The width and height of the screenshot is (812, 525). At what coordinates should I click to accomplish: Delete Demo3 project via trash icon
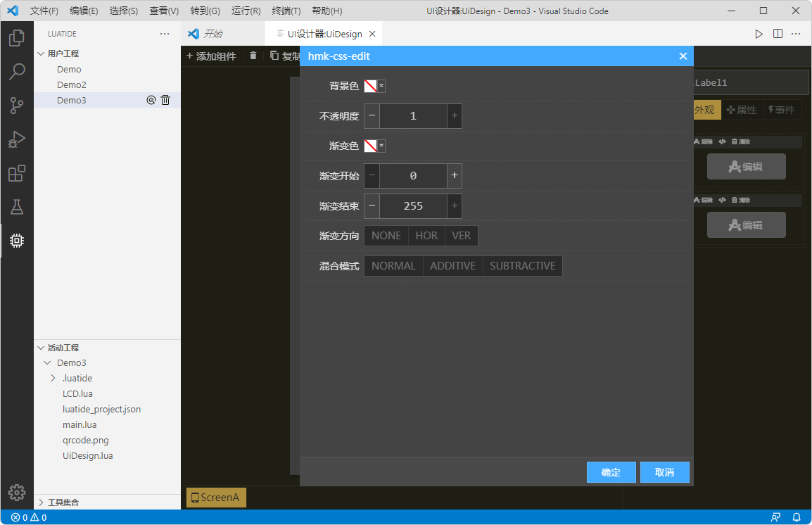(x=165, y=100)
